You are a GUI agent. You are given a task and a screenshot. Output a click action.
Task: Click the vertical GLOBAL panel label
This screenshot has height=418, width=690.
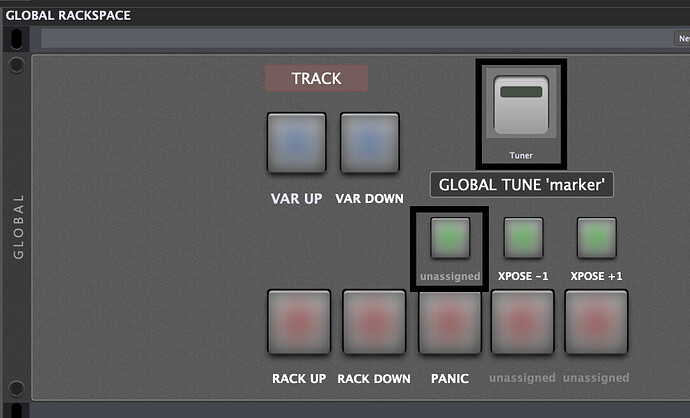coord(18,227)
